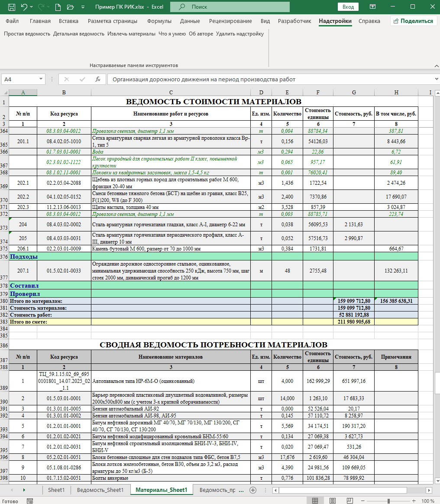Click the Save icon in the title bar
The image size is (440, 504).
[12, 7]
